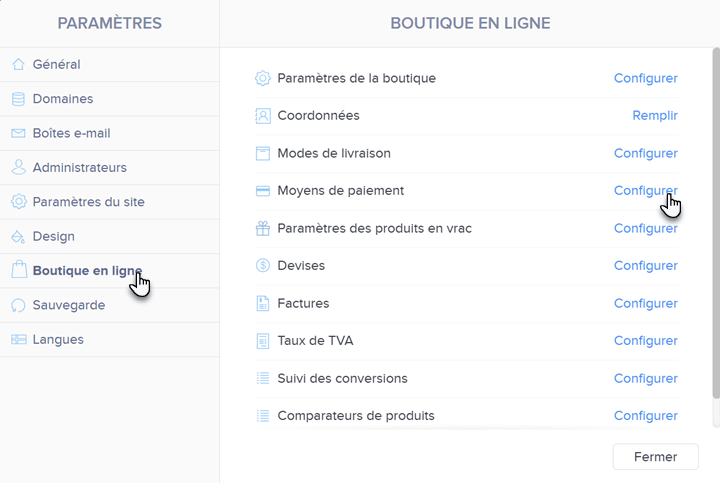The height and width of the screenshot is (483, 720).
Task: Configure Suivi des conversions
Action: (x=646, y=378)
